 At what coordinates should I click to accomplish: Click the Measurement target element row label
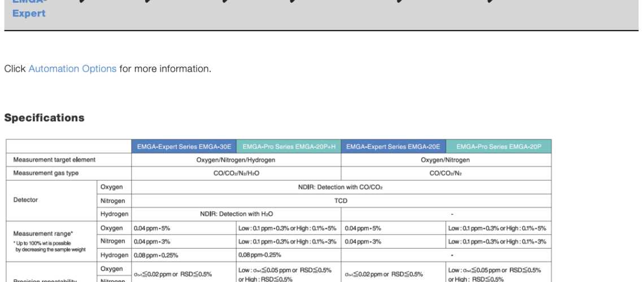54,160
